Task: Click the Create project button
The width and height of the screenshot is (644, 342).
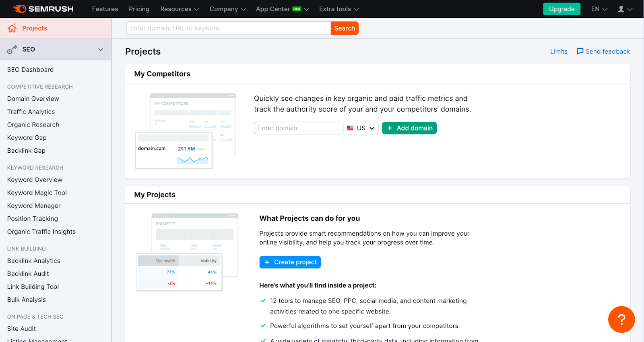Action: coord(290,262)
